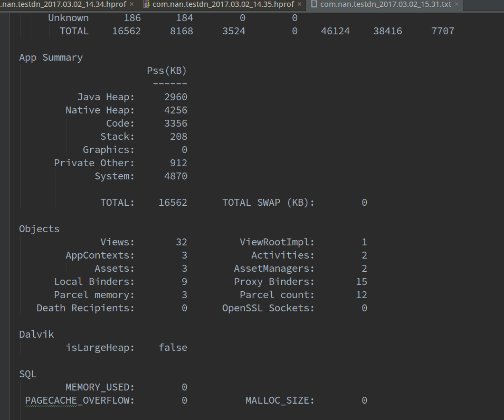Click the Unknown row value 186
Screen dimensions: 504x420
(132, 18)
